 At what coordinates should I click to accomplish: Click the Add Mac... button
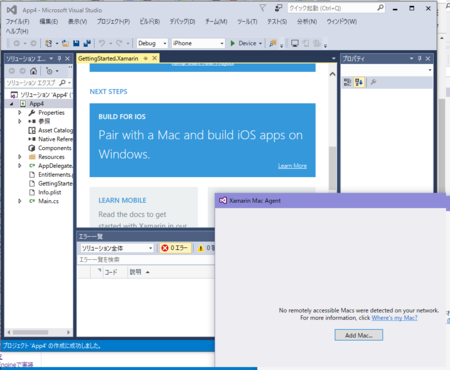click(x=359, y=335)
